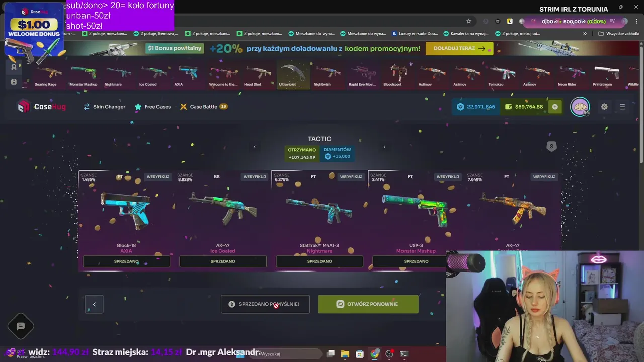Select the Ultraviolet knife live drop
This screenshot has width=644, height=362.
(294, 75)
